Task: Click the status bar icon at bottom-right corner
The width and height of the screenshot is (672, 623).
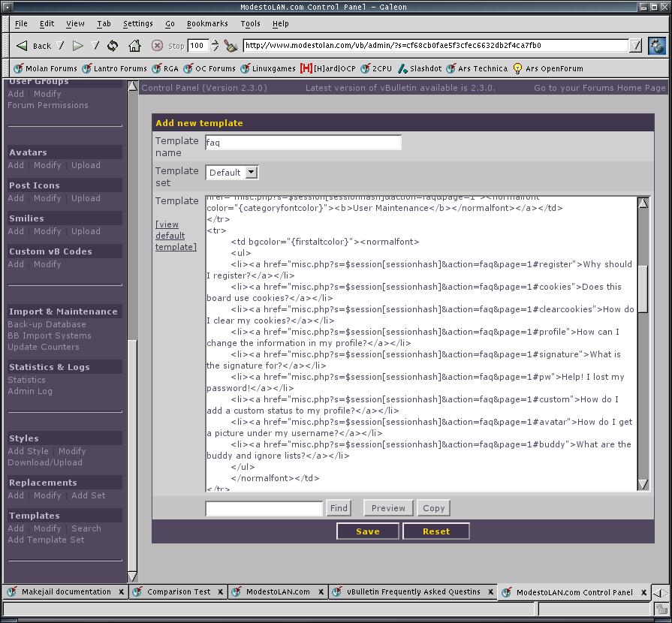Action: point(662,609)
